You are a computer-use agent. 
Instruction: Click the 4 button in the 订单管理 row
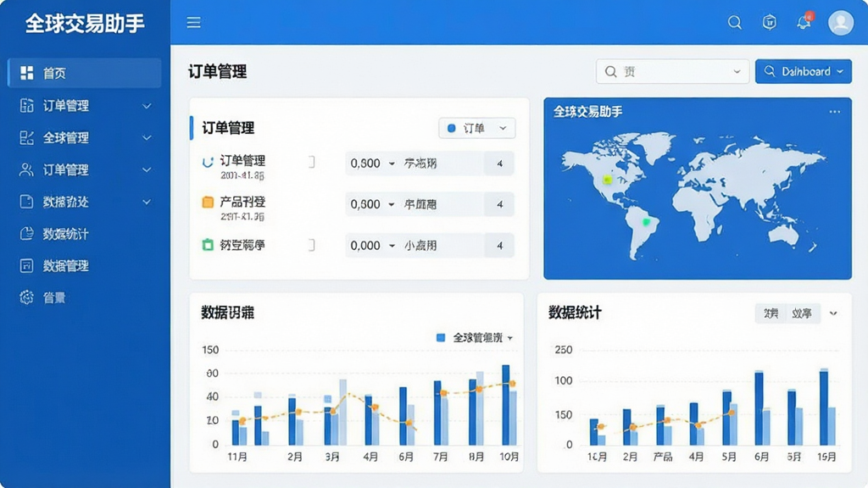(x=499, y=164)
